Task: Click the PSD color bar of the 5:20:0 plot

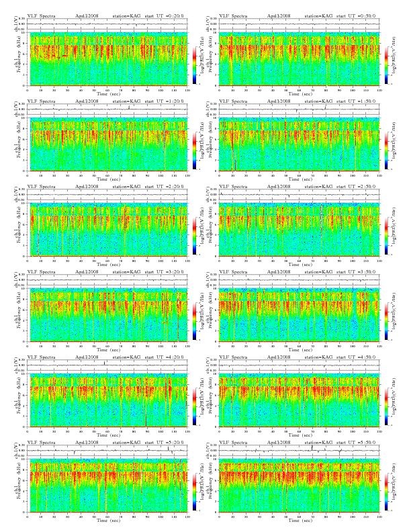Action: (194, 492)
